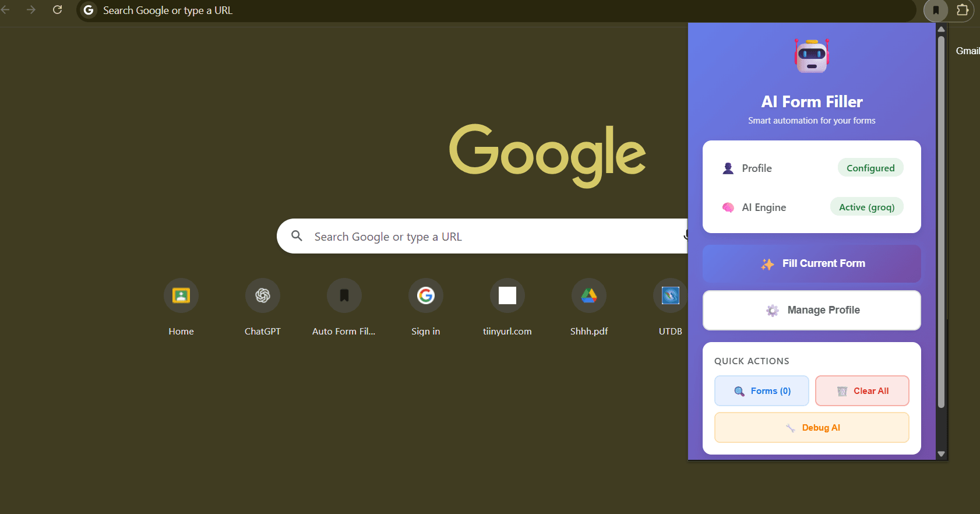The height and width of the screenshot is (514, 980).
Task: Click the Smart automation for your forms subtitle
Action: 812,121
